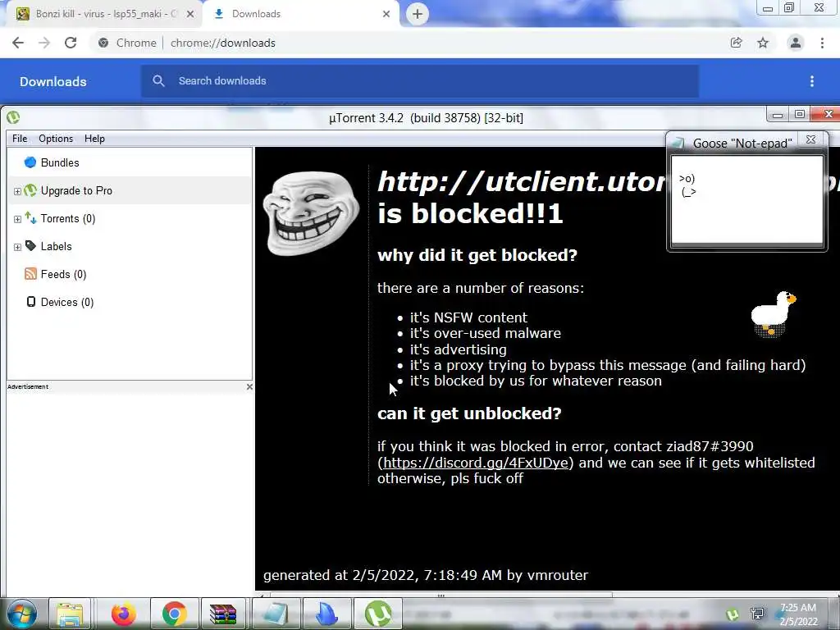Expand the Labels tree node
The image size is (840, 630).
(x=17, y=247)
